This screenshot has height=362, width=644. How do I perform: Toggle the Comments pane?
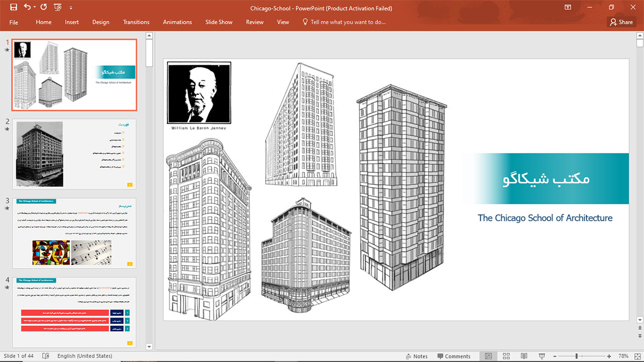tap(454, 356)
